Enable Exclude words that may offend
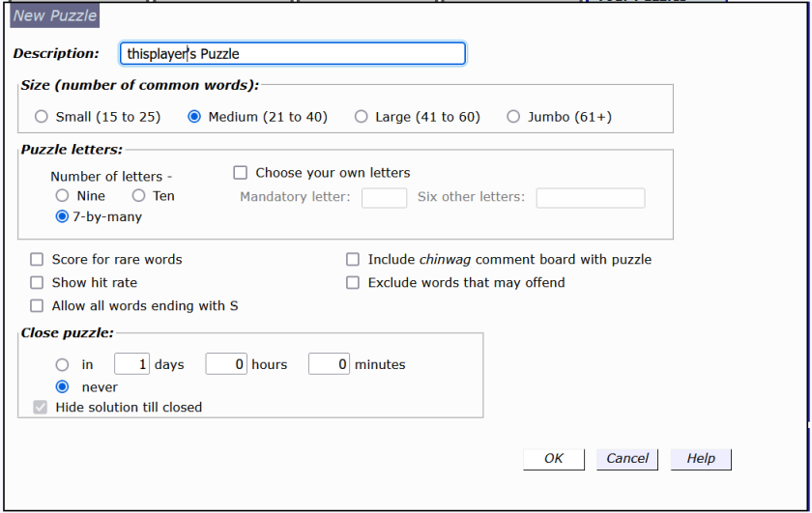The height and width of the screenshot is (513, 812). click(353, 283)
